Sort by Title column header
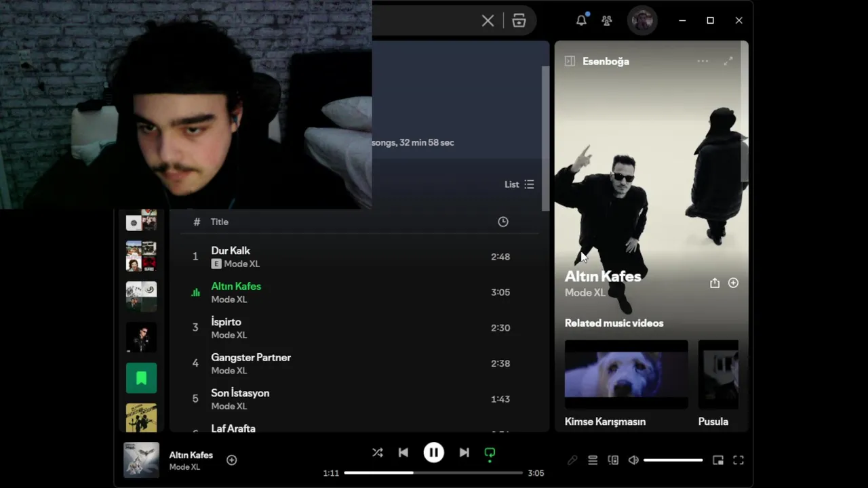The width and height of the screenshot is (868, 488). (x=219, y=222)
